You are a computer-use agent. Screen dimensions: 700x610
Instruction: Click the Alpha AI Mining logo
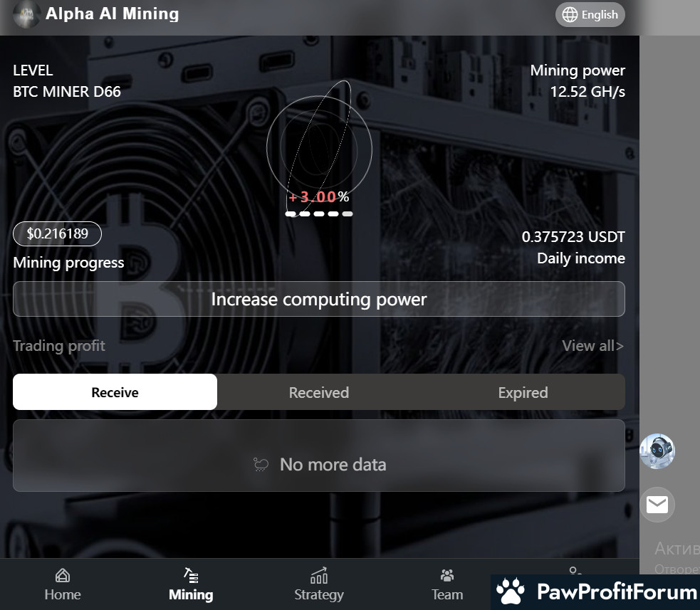coord(26,14)
